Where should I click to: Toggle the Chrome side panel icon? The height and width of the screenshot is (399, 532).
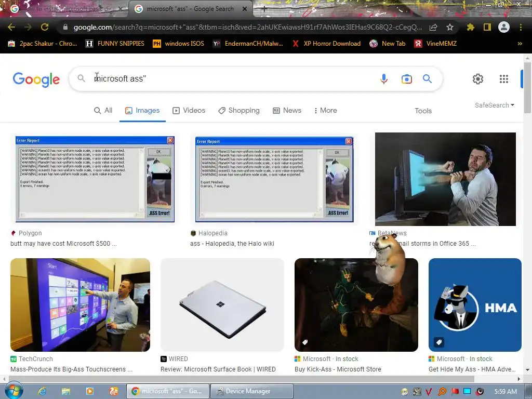(x=487, y=27)
